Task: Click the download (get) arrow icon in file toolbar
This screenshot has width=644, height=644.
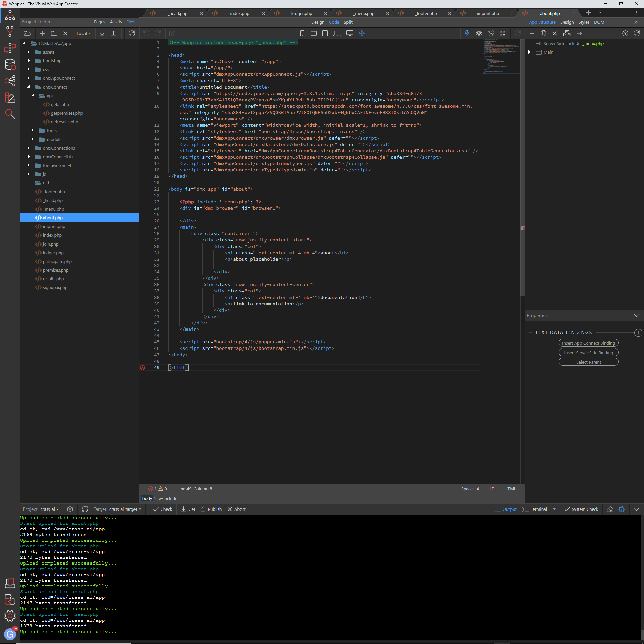Action: [x=102, y=33]
